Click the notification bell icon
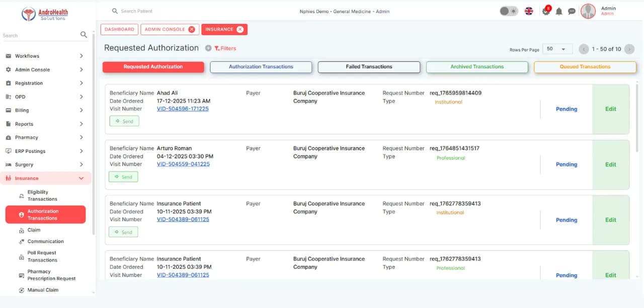Screen dimensions: 644x308 (559, 11)
